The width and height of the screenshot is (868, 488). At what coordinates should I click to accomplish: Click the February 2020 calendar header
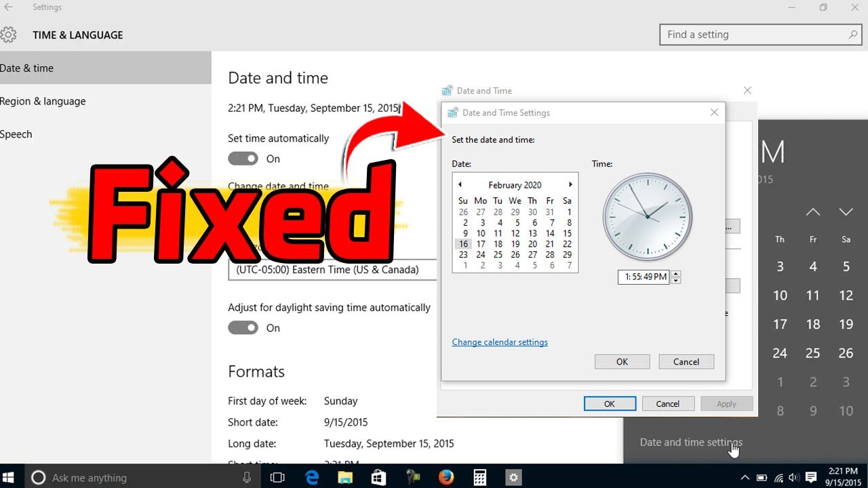click(515, 185)
